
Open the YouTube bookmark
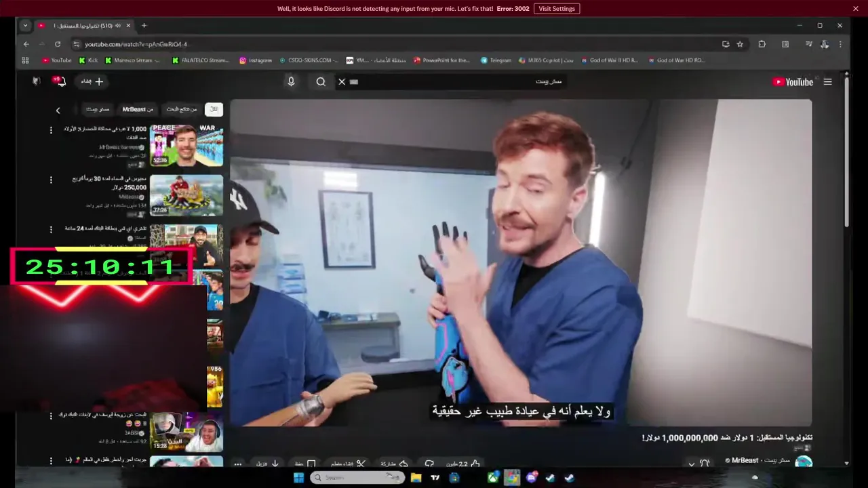[x=56, y=60]
